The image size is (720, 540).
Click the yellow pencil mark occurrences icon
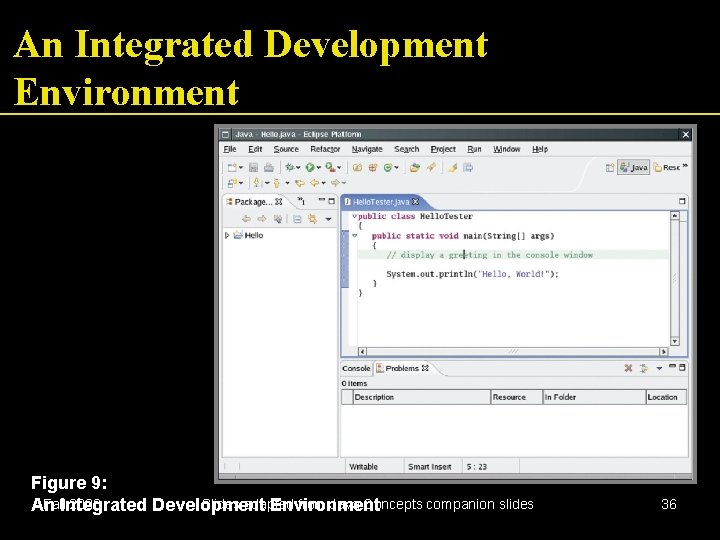coord(452,168)
